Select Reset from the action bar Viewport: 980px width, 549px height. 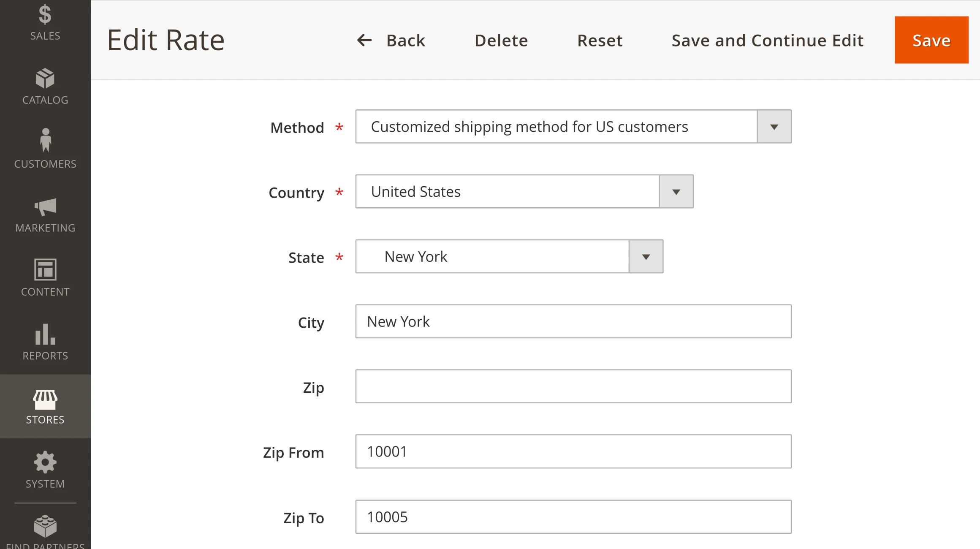600,40
